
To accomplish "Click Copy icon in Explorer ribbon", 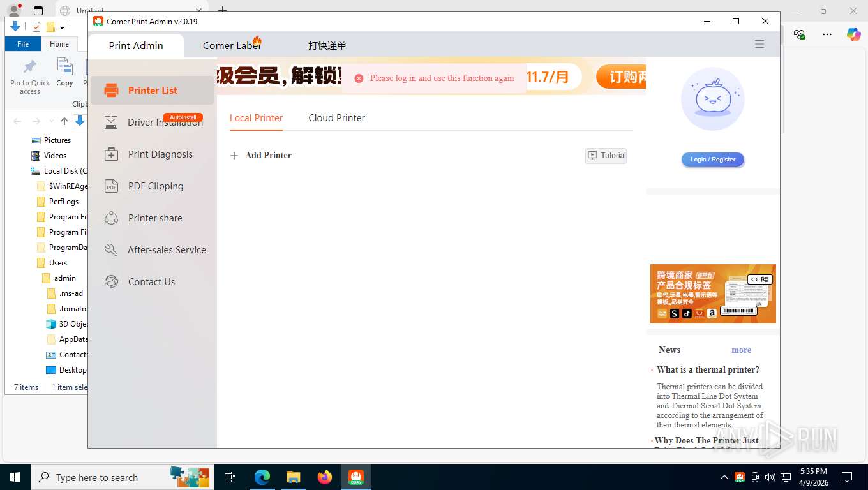I will point(64,72).
